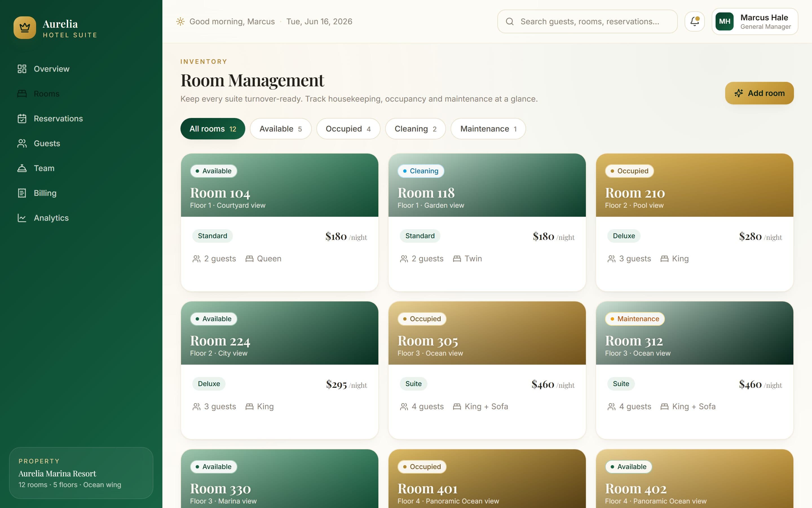Filter rooms by Cleaning status
The height and width of the screenshot is (508, 812).
415,129
